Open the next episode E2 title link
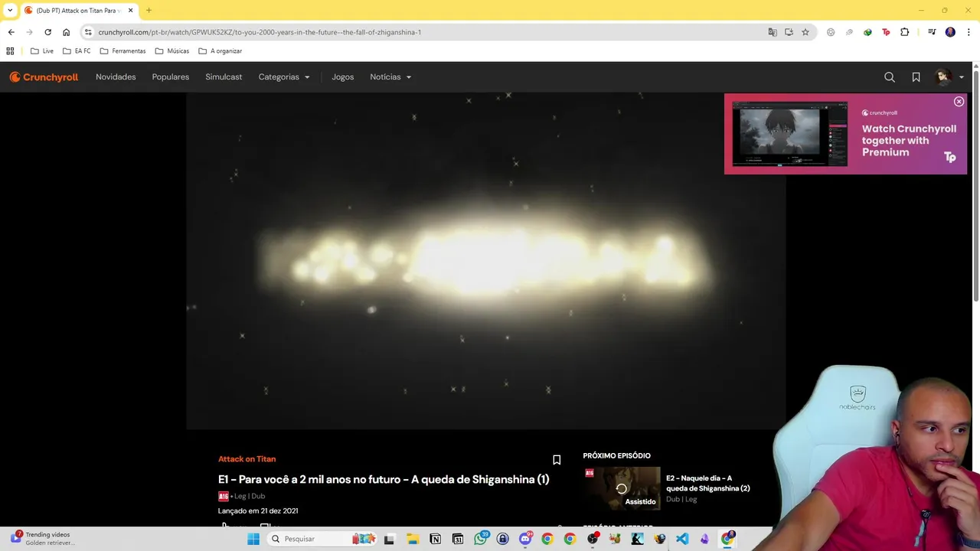The width and height of the screenshot is (980, 551). click(707, 483)
